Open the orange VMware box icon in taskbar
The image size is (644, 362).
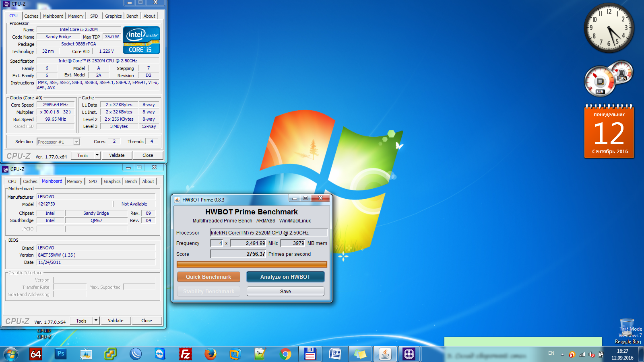tap(235, 354)
